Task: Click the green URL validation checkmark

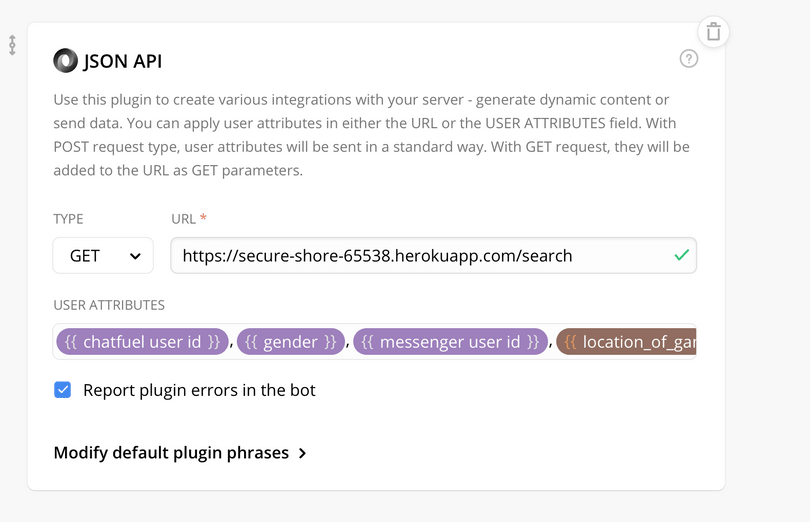Action: [681, 255]
